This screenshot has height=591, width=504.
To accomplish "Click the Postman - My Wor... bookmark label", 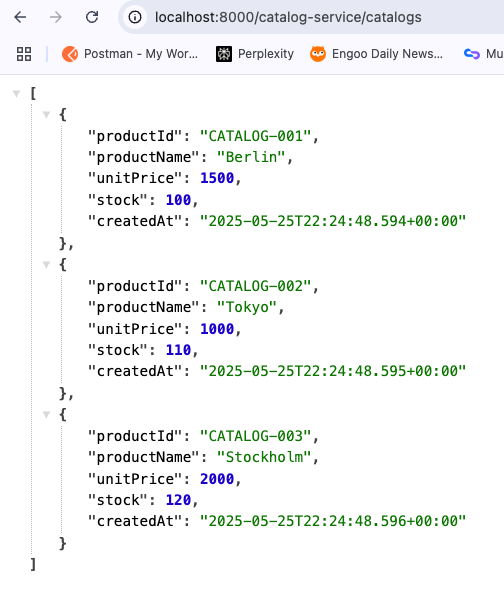I will 141,54.
